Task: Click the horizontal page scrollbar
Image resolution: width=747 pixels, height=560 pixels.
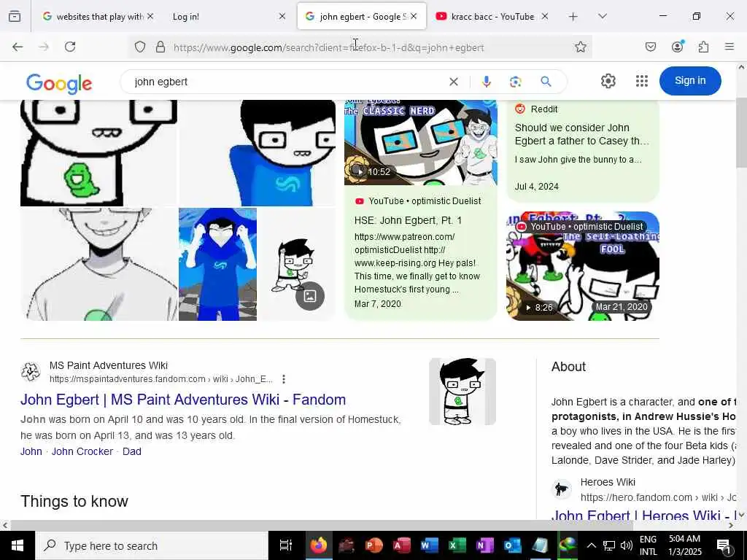Action: 322,526
